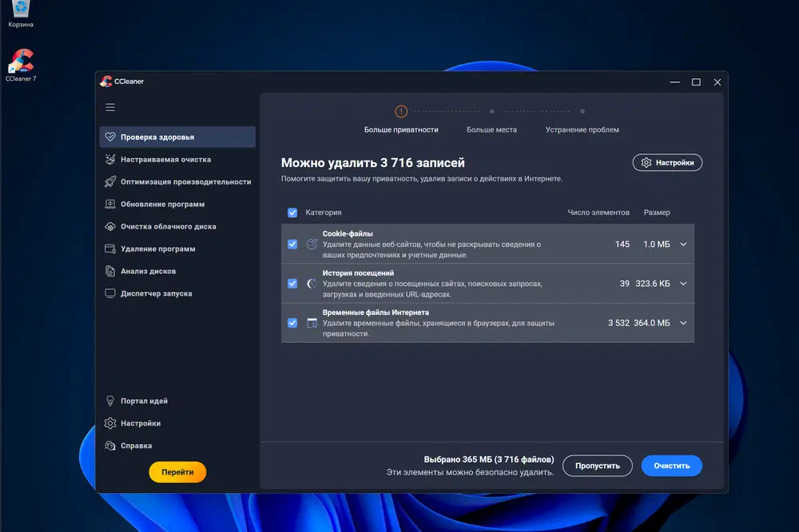Select Проверка здоровья in sidebar
The image size is (799, 532).
coord(178,137)
